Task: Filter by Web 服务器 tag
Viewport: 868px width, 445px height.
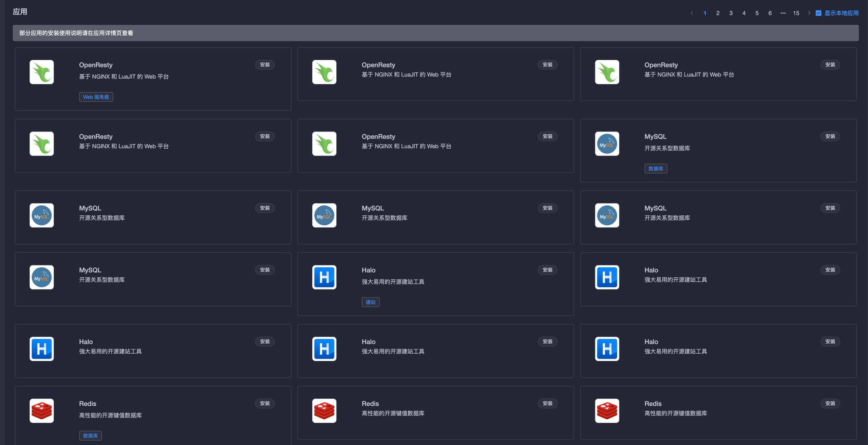Action: (x=96, y=97)
